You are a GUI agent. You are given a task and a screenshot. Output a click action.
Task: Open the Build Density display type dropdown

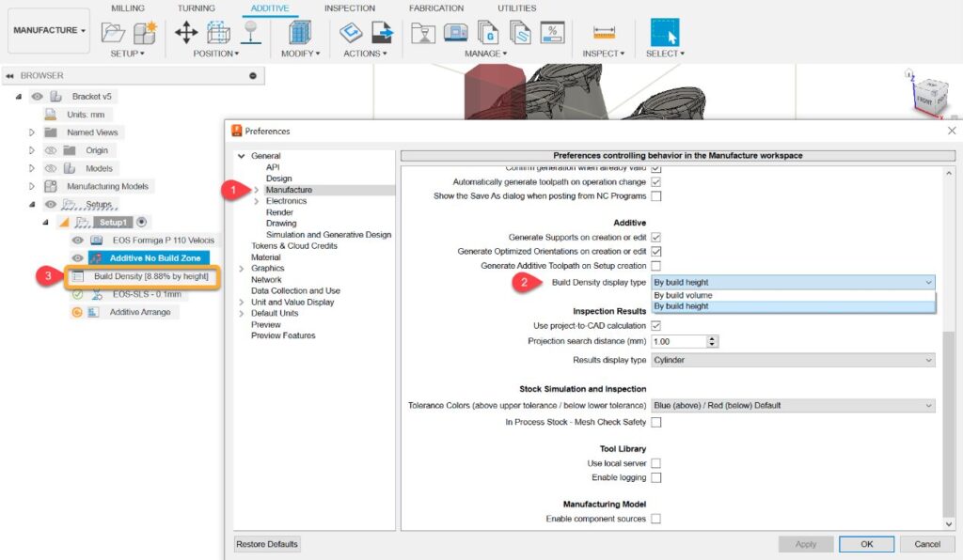point(793,282)
